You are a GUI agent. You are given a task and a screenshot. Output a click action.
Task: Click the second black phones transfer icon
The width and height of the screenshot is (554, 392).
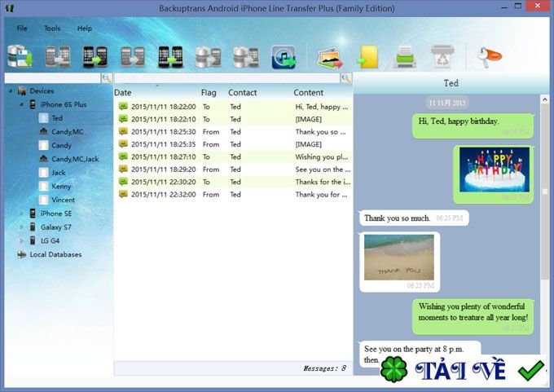170,56
